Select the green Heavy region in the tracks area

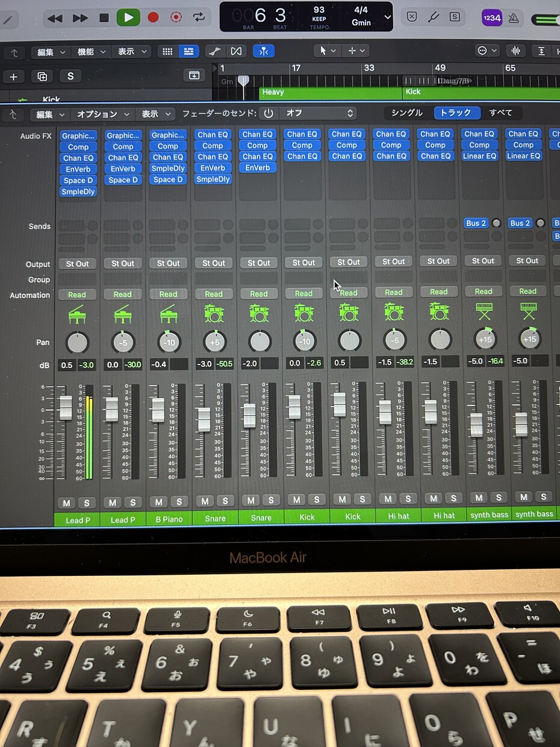331,93
